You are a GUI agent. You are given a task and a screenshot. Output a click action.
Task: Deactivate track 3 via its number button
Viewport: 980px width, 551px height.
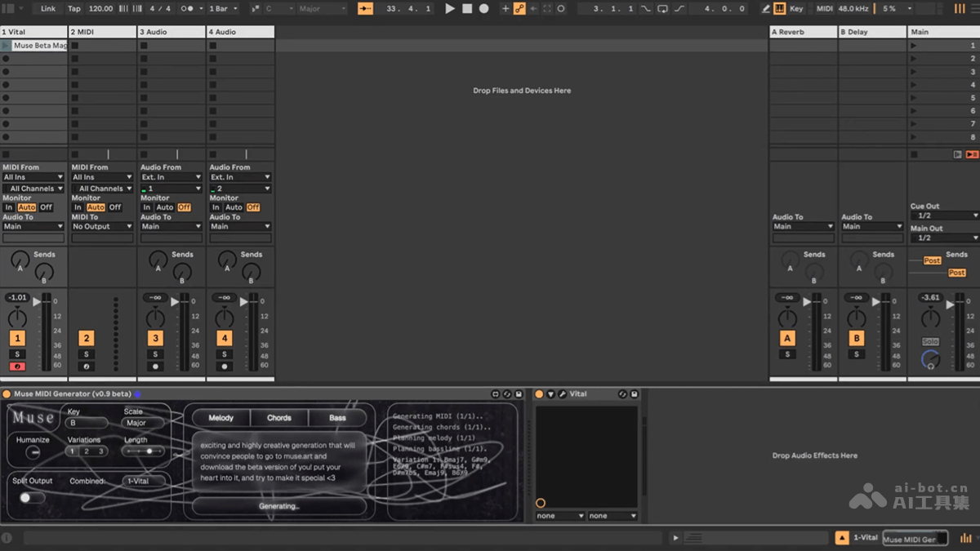[x=155, y=338]
